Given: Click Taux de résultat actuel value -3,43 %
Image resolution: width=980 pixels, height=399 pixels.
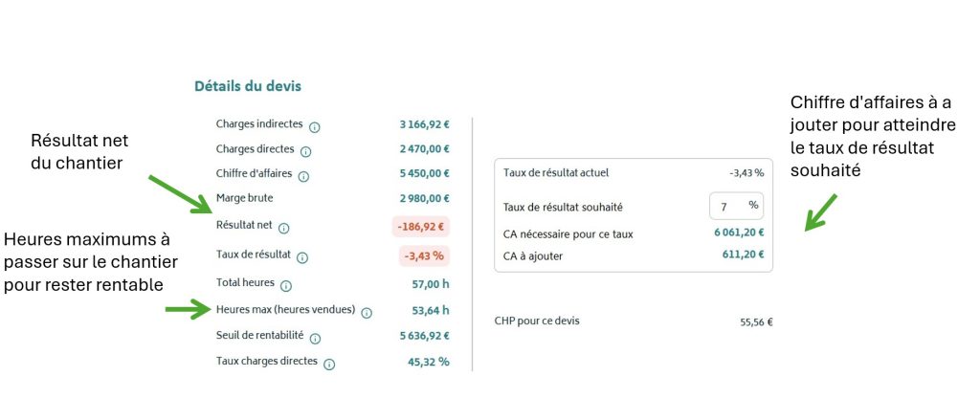Looking at the screenshot, I should point(746,173).
